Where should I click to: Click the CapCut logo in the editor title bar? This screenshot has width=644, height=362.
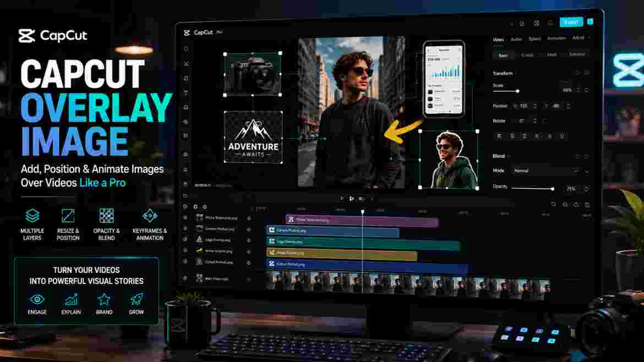click(187, 32)
